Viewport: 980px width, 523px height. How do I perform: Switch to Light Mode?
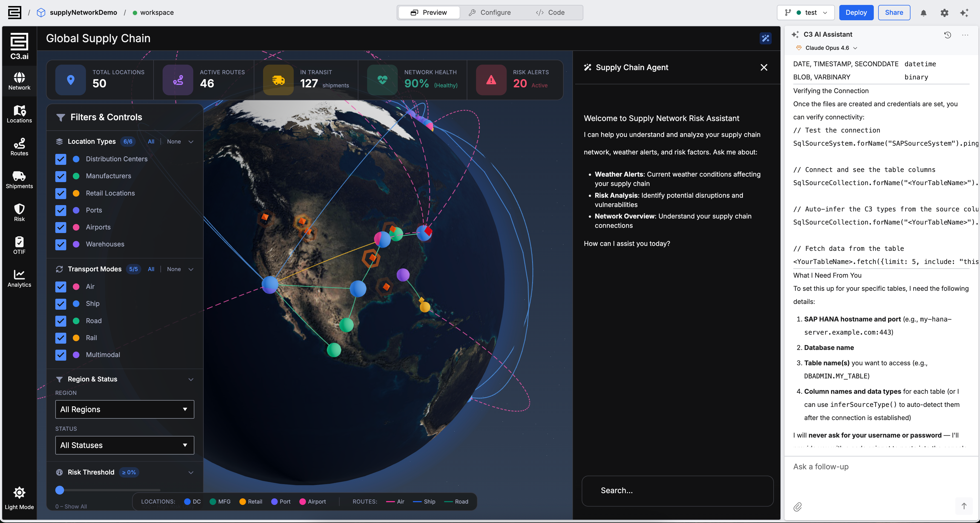click(19, 493)
